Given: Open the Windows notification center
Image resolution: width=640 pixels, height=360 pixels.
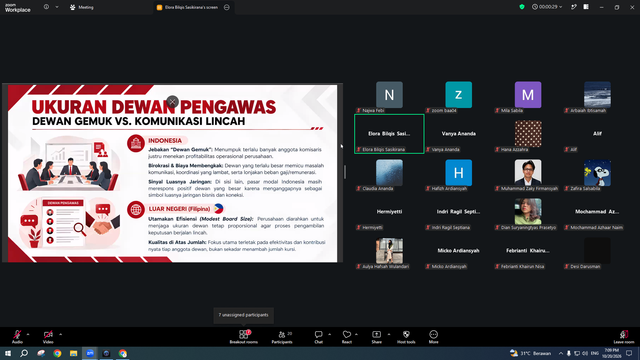Looking at the screenshot, I should click(x=629, y=353).
